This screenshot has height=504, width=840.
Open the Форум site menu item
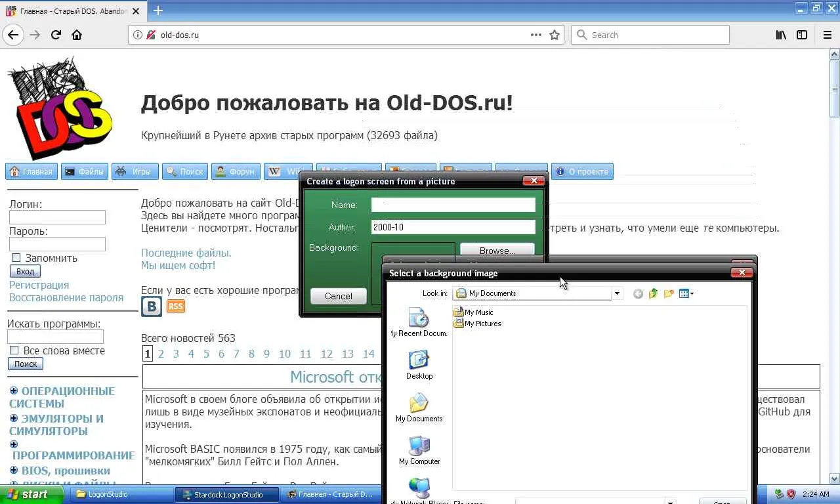click(x=236, y=171)
